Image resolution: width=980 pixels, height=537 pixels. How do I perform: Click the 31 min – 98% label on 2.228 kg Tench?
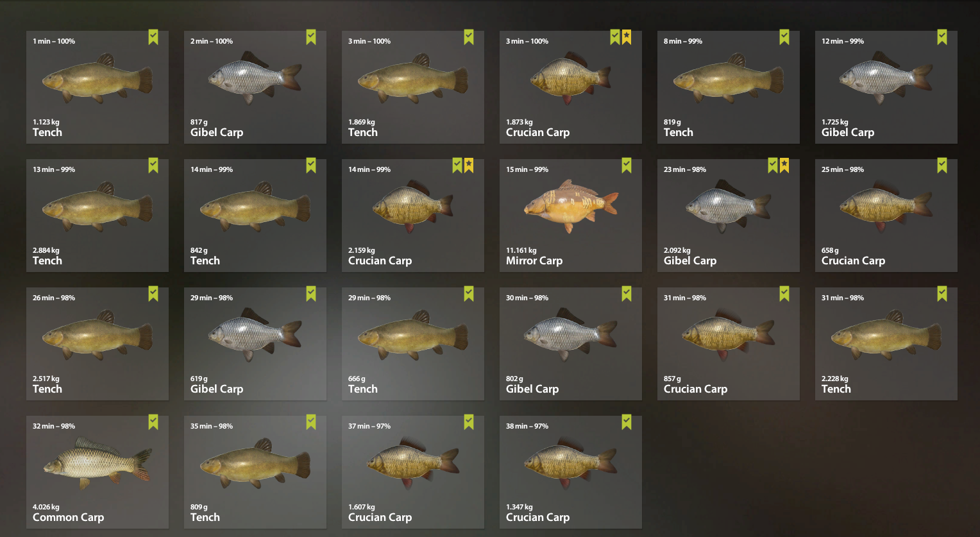(843, 298)
